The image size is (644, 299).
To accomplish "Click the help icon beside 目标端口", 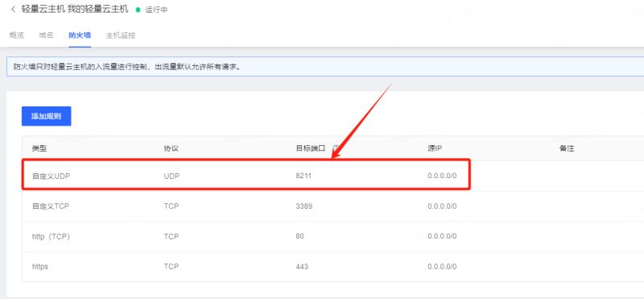I will click(x=335, y=148).
